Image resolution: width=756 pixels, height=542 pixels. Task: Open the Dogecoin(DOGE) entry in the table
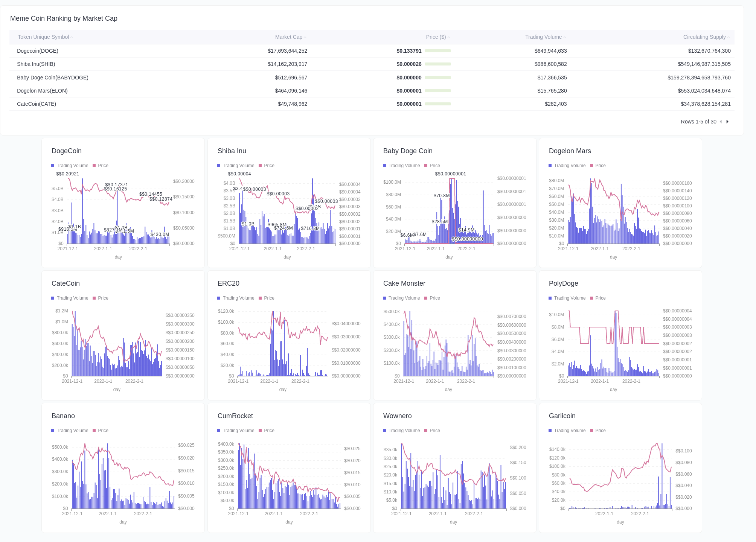[38, 51]
